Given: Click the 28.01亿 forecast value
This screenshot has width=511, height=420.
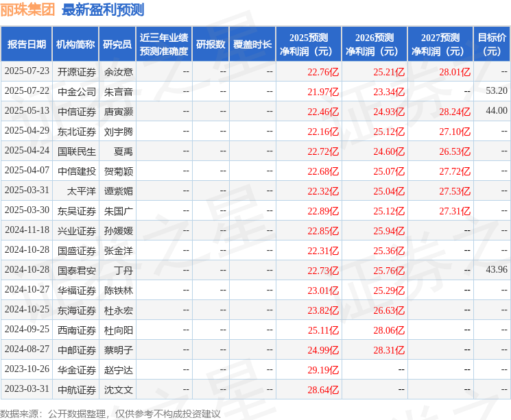Looking at the screenshot, I should pyautogui.click(x=455, y=72).
